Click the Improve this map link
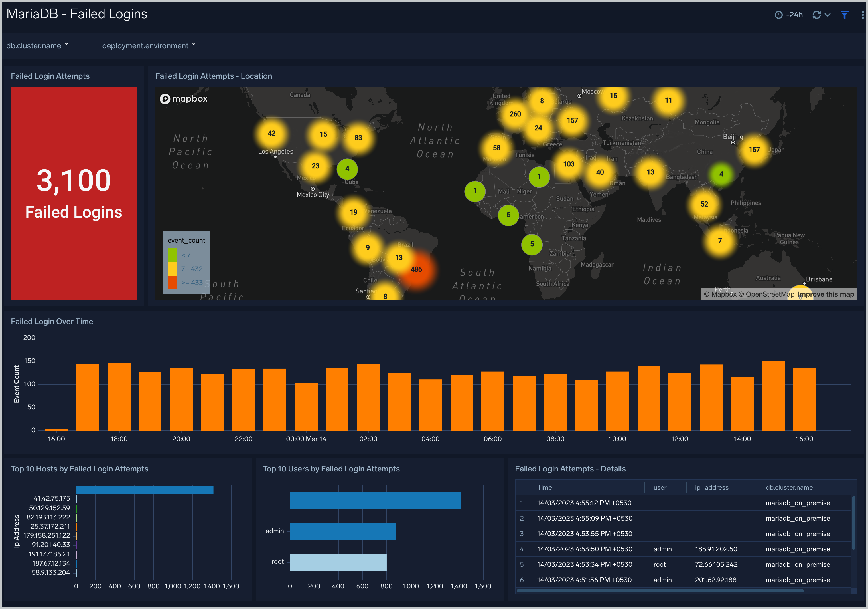 (x=826, y=294)
